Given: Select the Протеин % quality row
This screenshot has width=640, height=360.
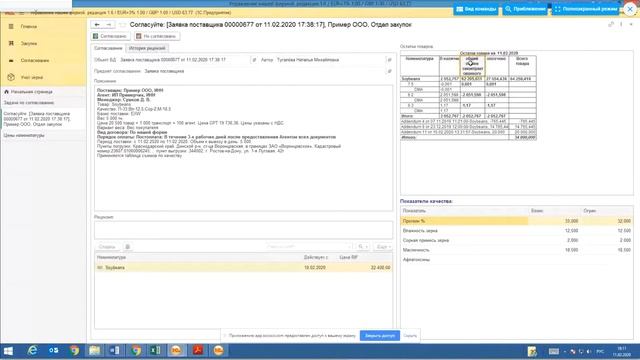Looking at the screenshot, I should pos(517,221).
